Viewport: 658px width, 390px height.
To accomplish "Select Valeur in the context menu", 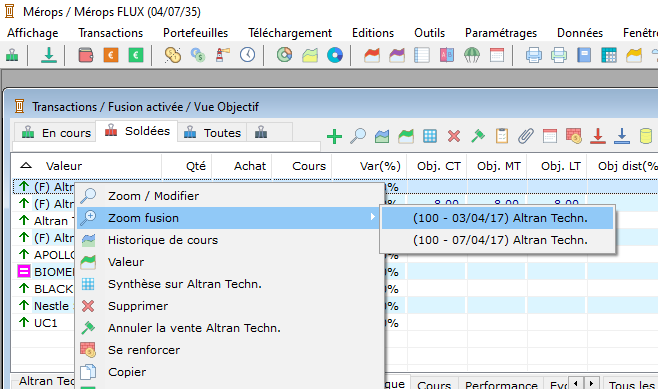I will pos(230,262).
